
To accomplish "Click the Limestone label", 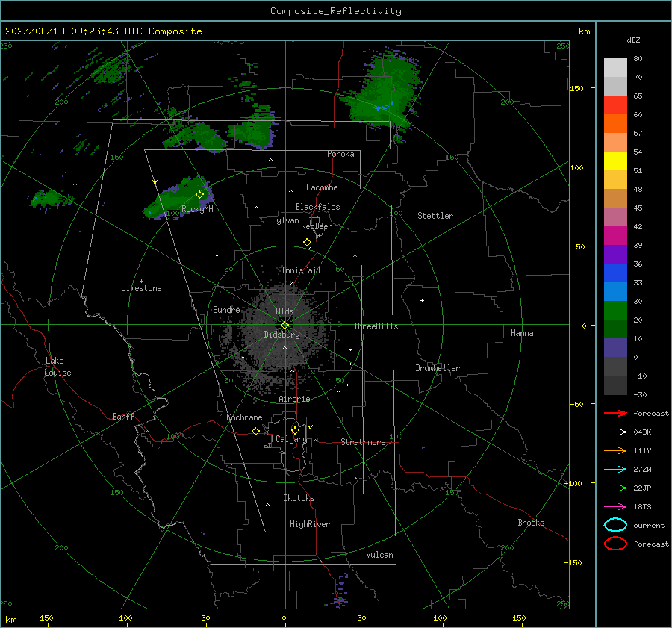I will (141, 288).
